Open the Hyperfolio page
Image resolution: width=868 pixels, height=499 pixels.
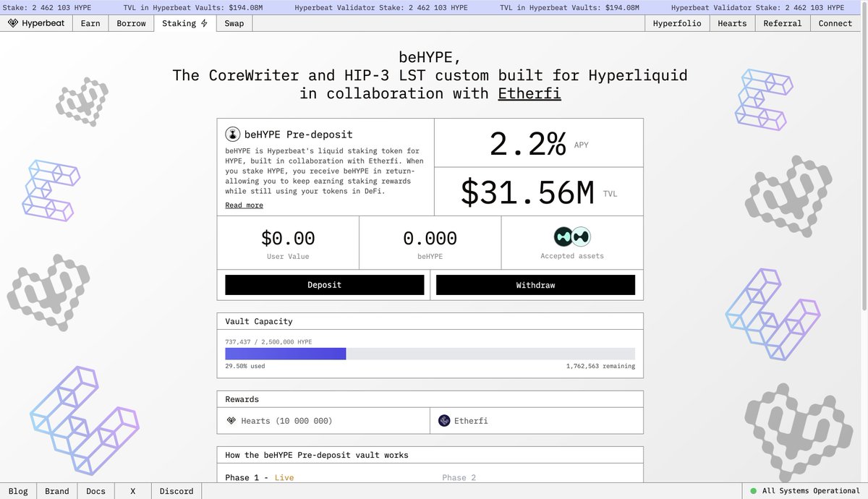(x=677, y=23)
